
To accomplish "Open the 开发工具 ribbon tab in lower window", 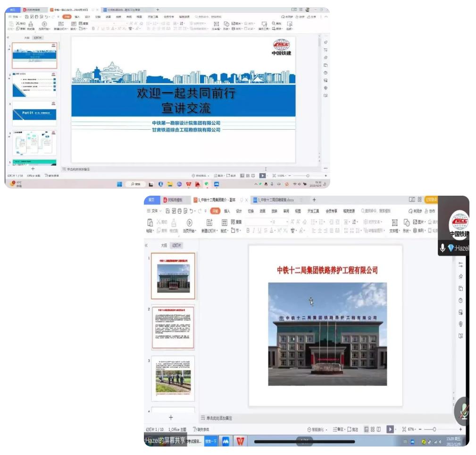I will [x=313, y=211].
